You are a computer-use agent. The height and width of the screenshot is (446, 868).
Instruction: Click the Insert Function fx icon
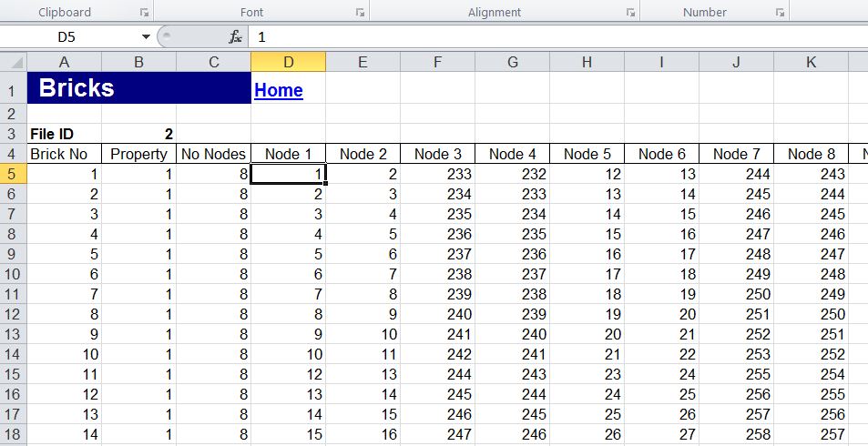(235, 37)
